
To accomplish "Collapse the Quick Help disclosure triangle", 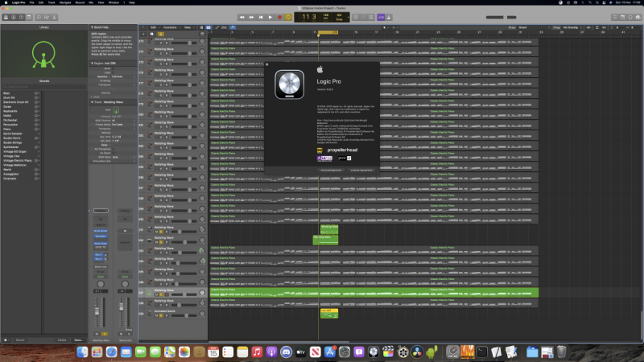I will [92, 27].
